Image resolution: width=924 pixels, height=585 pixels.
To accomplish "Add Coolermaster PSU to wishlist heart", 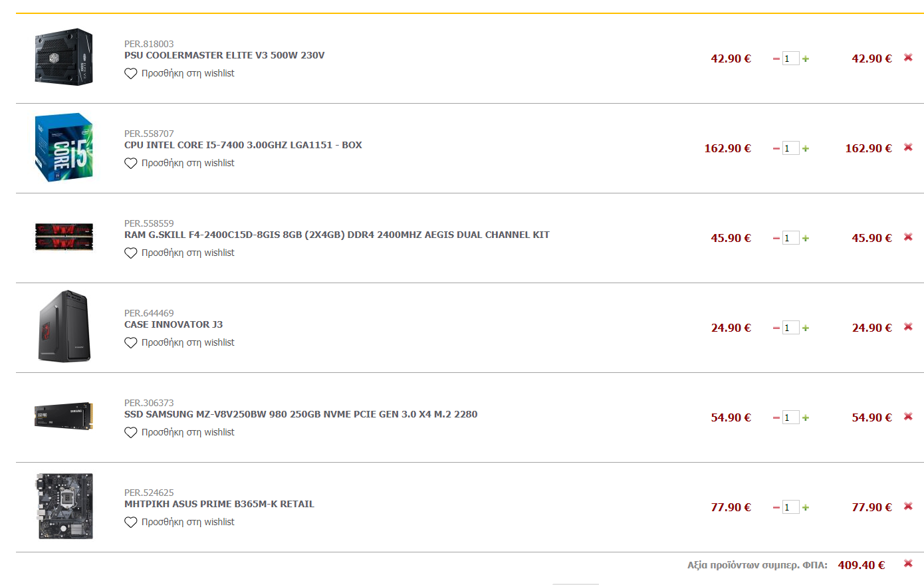I will (x=131, y=74).
